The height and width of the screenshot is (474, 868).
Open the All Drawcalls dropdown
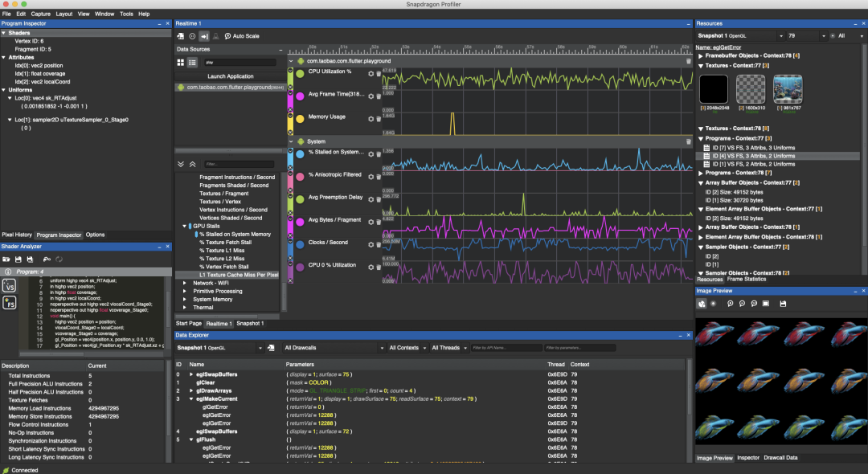tap(334, 348)
